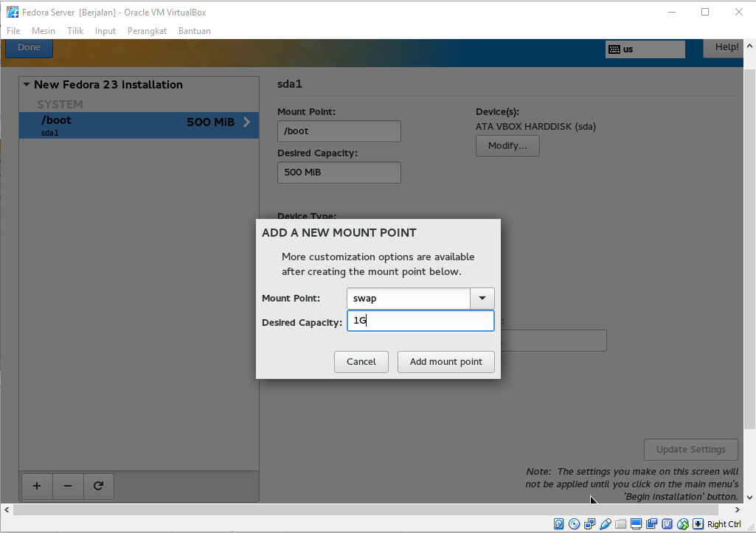Screen dimensions: 756x533
Task: Click the video capture icon in status bar
Action: pos(652,524)
